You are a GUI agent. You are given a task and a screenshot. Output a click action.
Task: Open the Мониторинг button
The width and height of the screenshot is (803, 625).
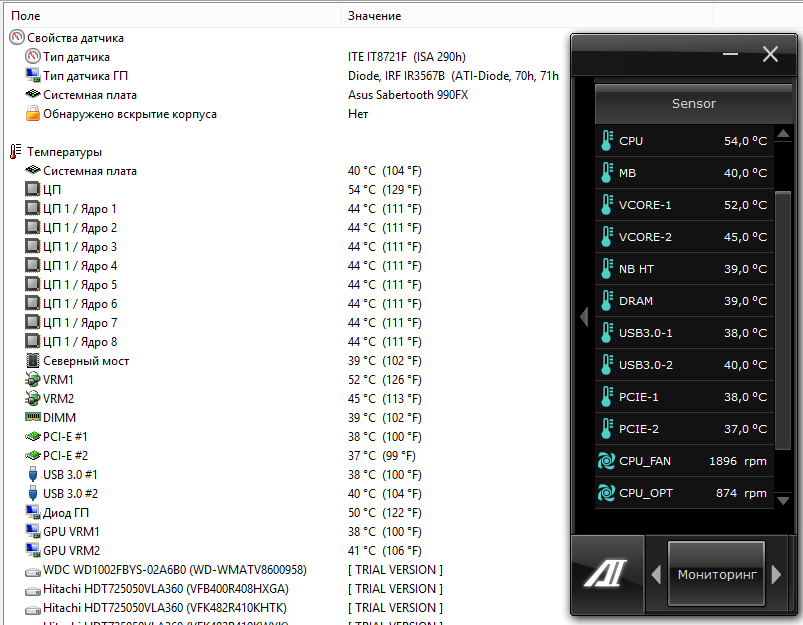click(716, 574)
